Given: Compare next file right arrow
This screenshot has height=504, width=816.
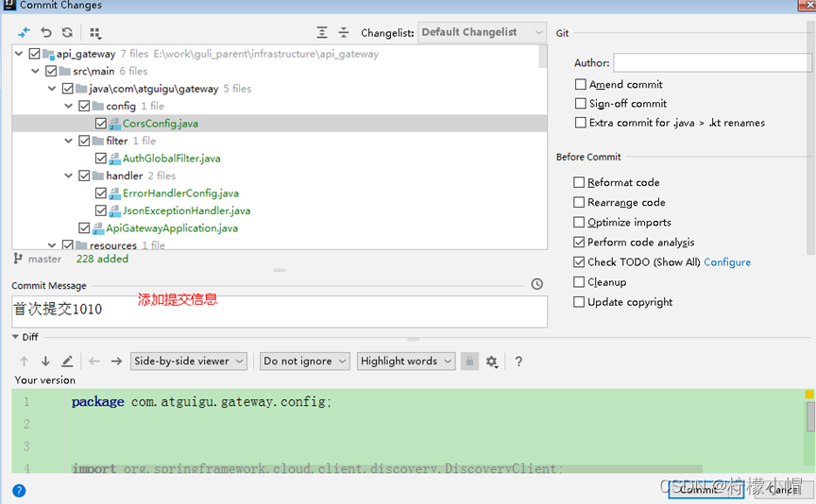Looking at the screenshot, I should pyautogui.click(x=116, y=361).
